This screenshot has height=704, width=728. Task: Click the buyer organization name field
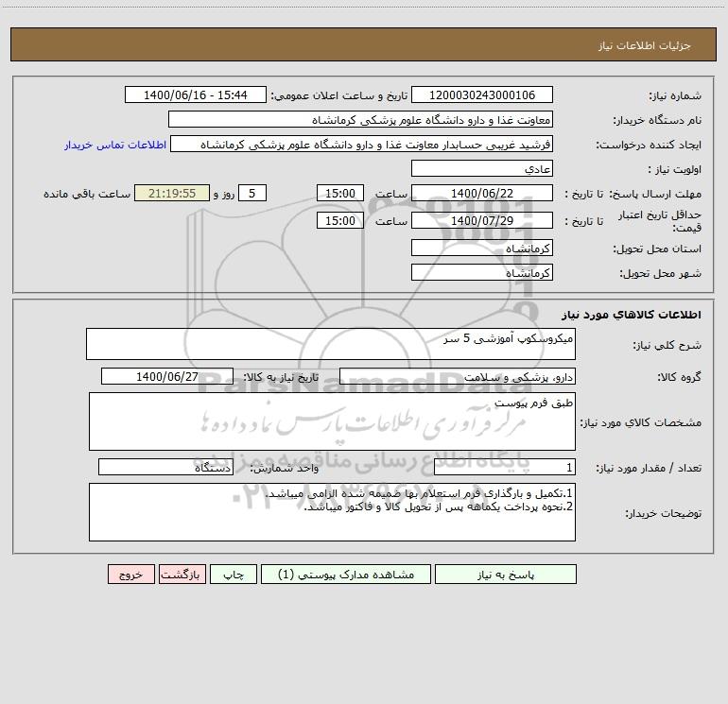[x=360, y=119]
